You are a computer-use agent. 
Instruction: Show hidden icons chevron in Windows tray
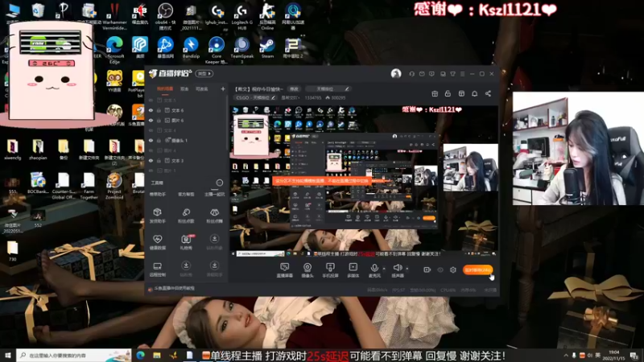point(566,356)
